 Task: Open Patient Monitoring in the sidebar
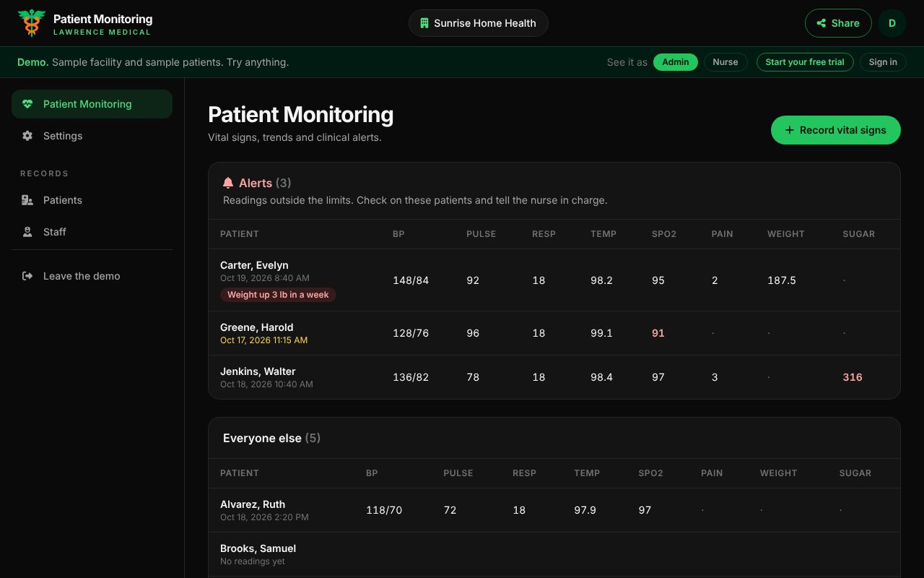[x=92, y=104]
